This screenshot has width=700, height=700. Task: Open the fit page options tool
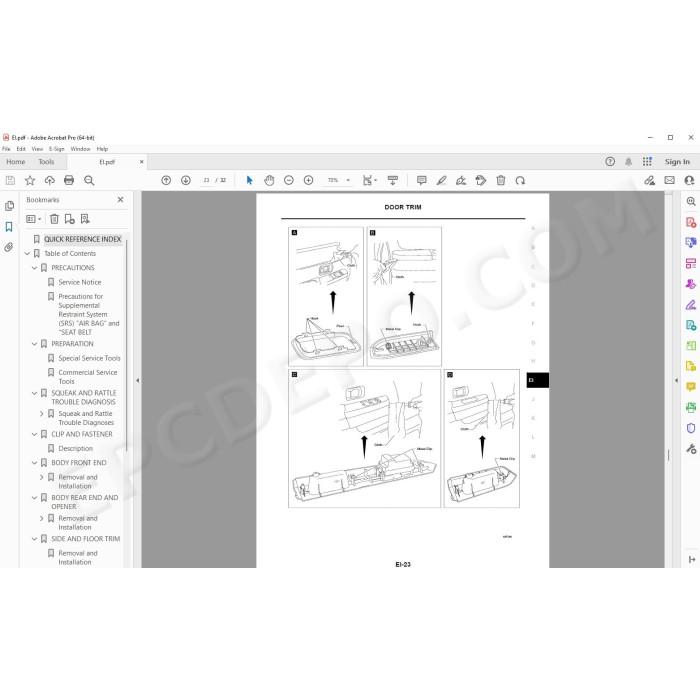click(x=369, y=180)
